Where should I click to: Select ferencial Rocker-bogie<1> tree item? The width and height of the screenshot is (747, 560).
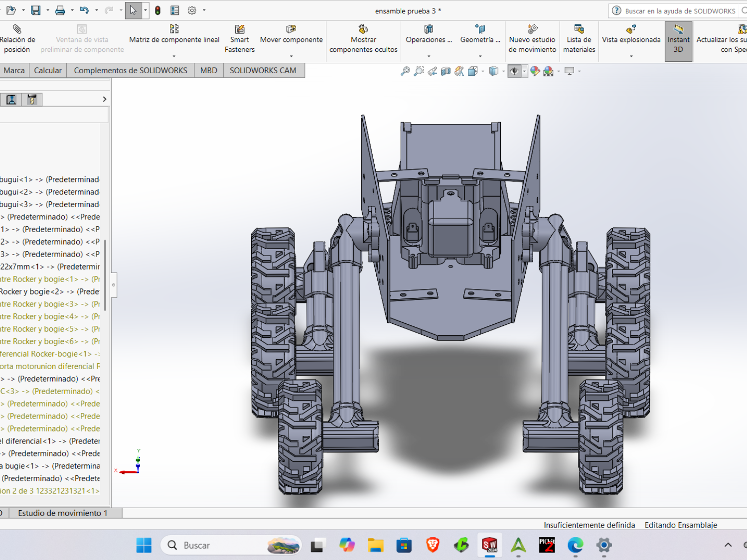(49, 354)
